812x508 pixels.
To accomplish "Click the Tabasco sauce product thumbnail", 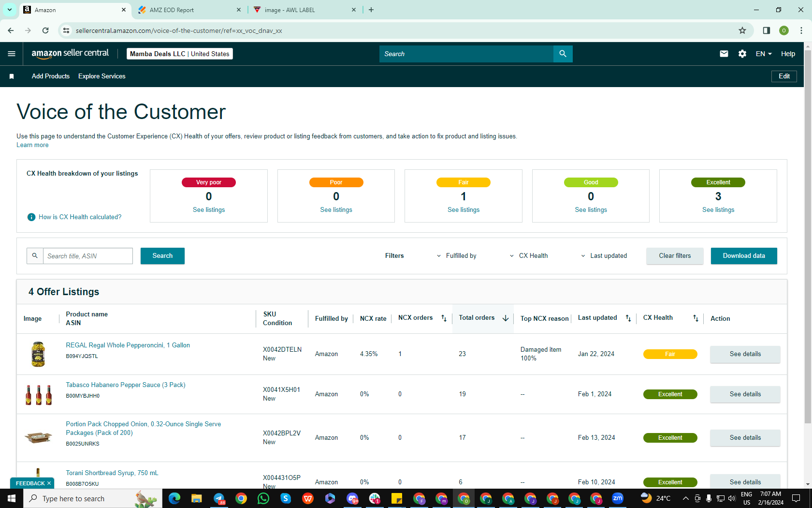I will (x=39, y=394).
